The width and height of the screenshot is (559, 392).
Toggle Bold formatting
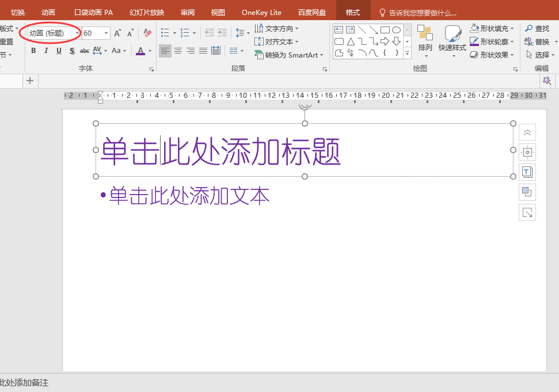pos(33,51)
